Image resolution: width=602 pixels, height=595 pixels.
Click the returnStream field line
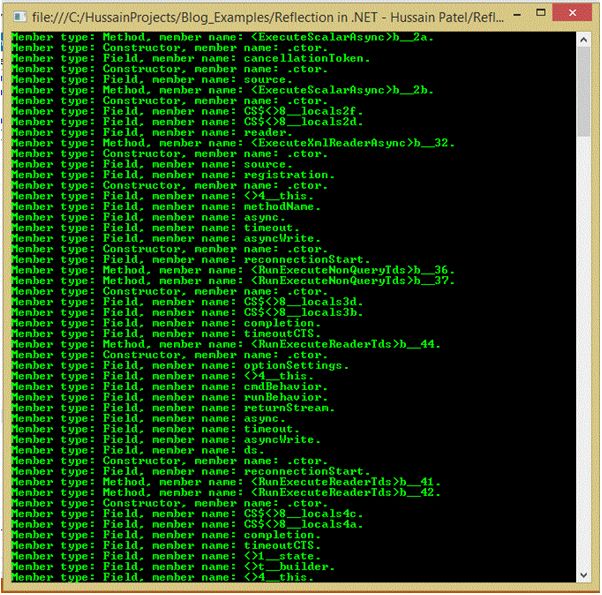(x=173, y=408)
